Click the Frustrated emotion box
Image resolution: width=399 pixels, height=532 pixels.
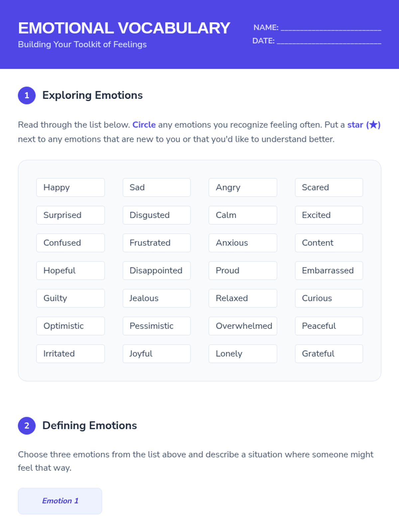click(157, 243)
